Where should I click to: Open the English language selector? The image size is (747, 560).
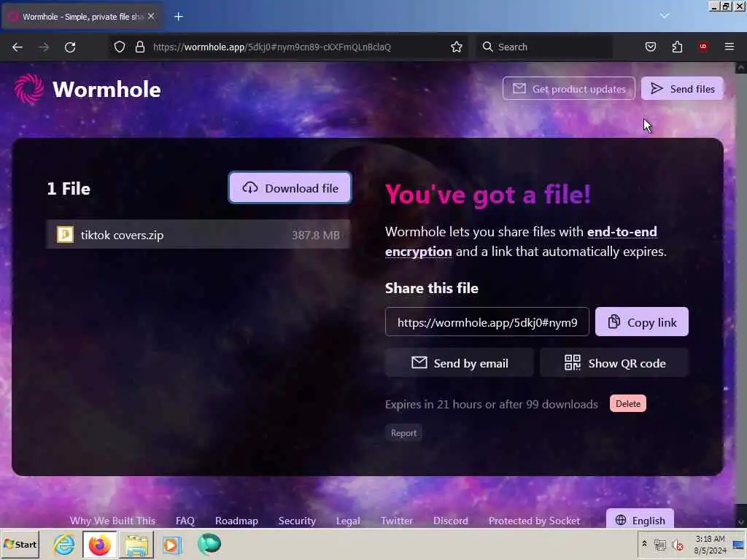click(640, 519)
